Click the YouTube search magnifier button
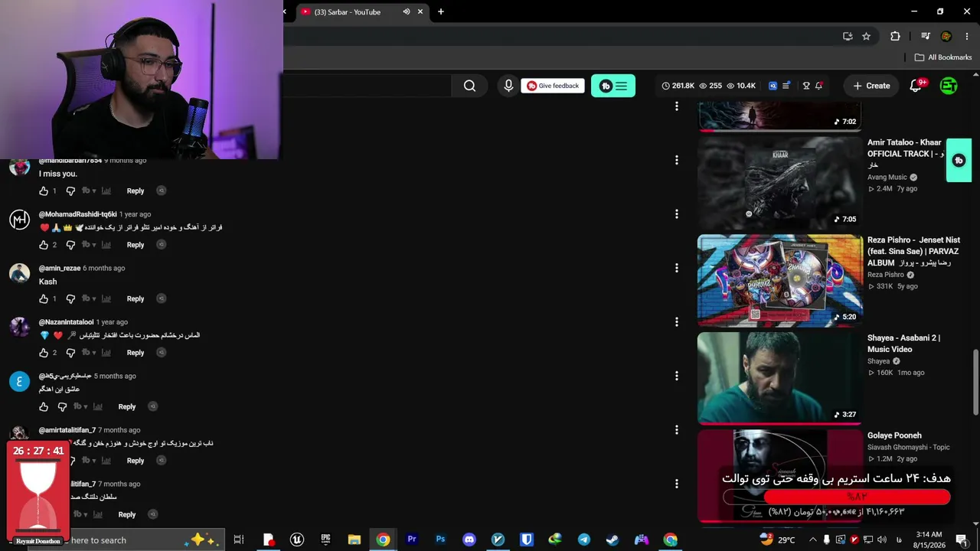Screen dimensions: 980x551 coord(469,86)
